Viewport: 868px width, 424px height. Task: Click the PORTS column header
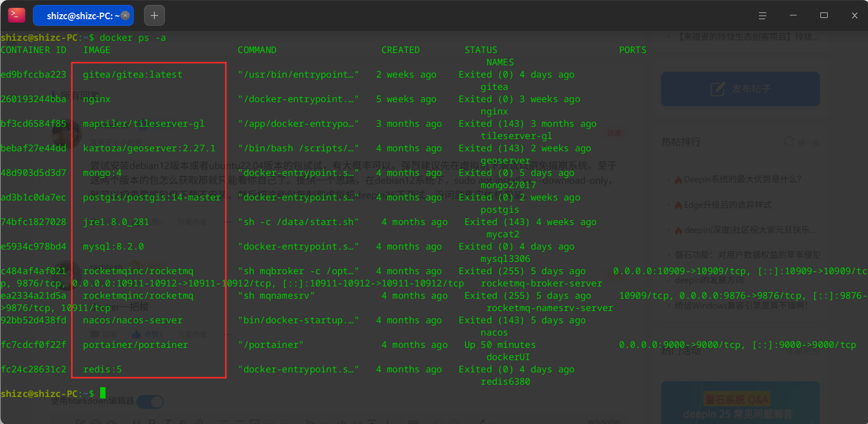633,50
